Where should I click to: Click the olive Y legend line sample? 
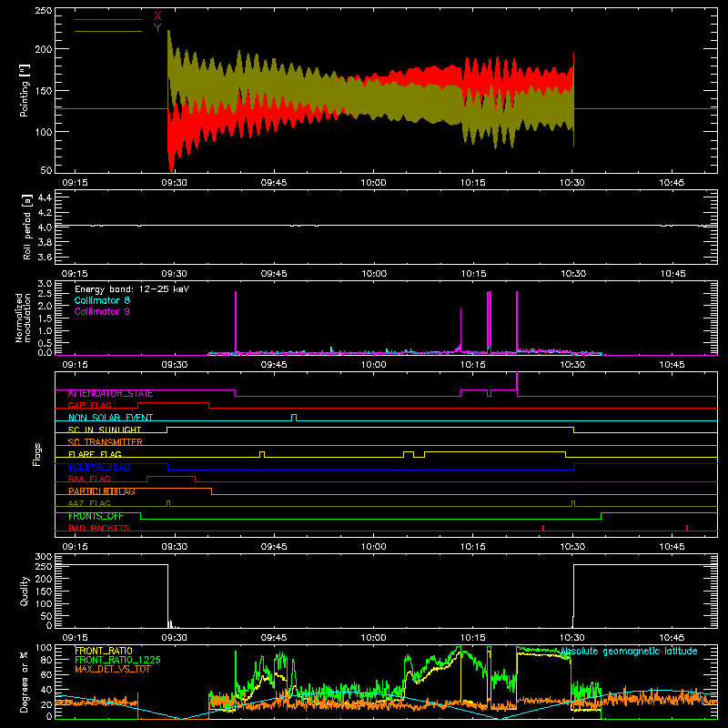tap(108, 31)
